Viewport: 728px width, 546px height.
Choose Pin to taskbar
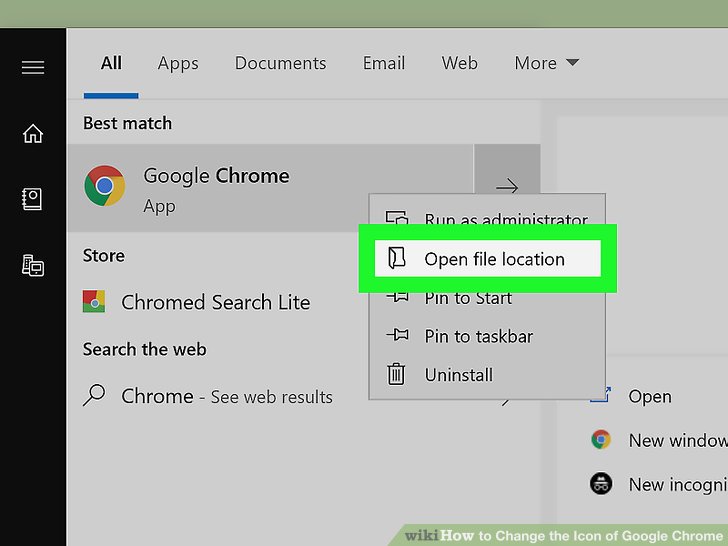click(x=488, y=336)
